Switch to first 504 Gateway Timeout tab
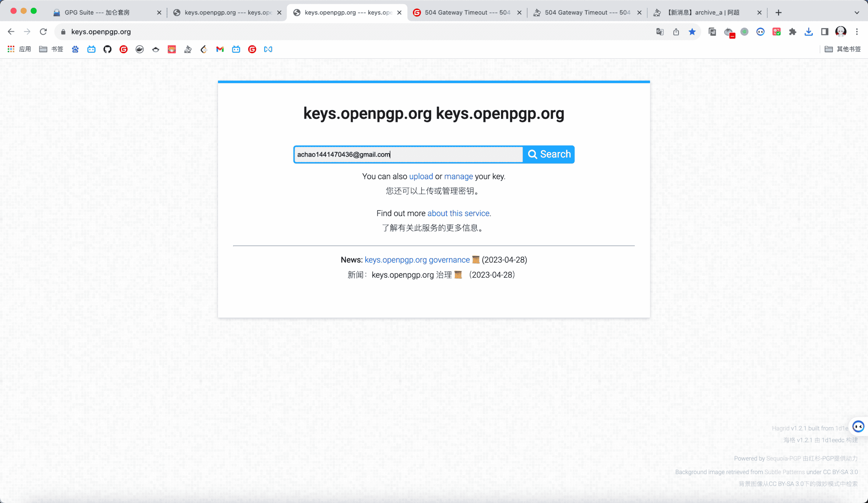Image resolution: width=868 pixels, height=503 pixels. point(467,13)
